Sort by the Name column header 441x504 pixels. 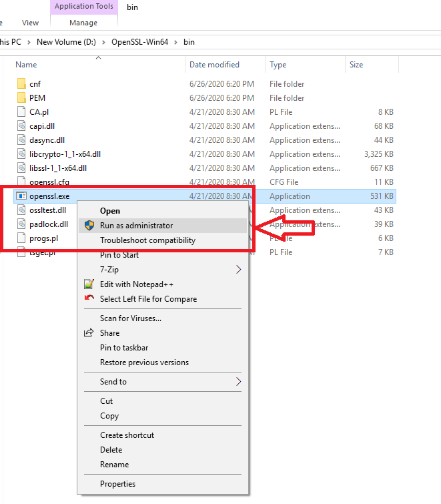pyautogui.click(x=26, y=65)
